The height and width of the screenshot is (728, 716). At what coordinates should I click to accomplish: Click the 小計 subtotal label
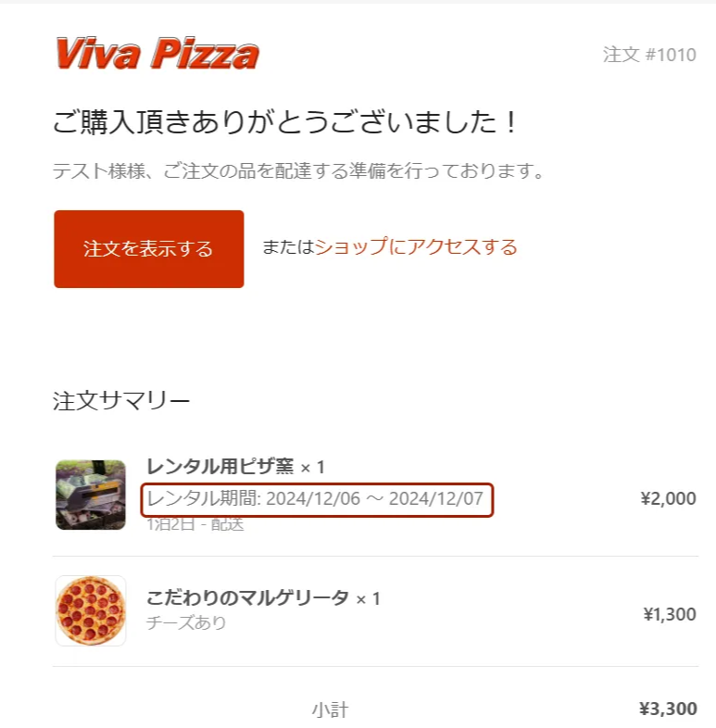coord(330,710)
